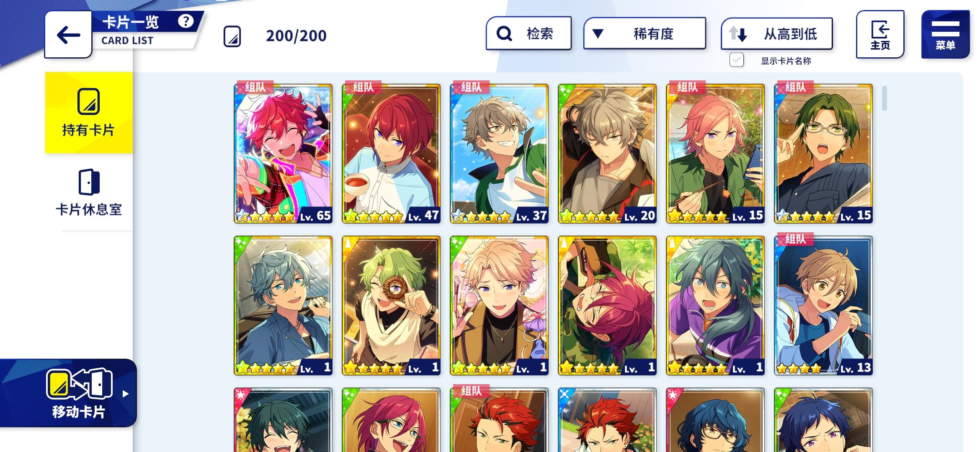Open the card with donut over eye

coord(391,306)
